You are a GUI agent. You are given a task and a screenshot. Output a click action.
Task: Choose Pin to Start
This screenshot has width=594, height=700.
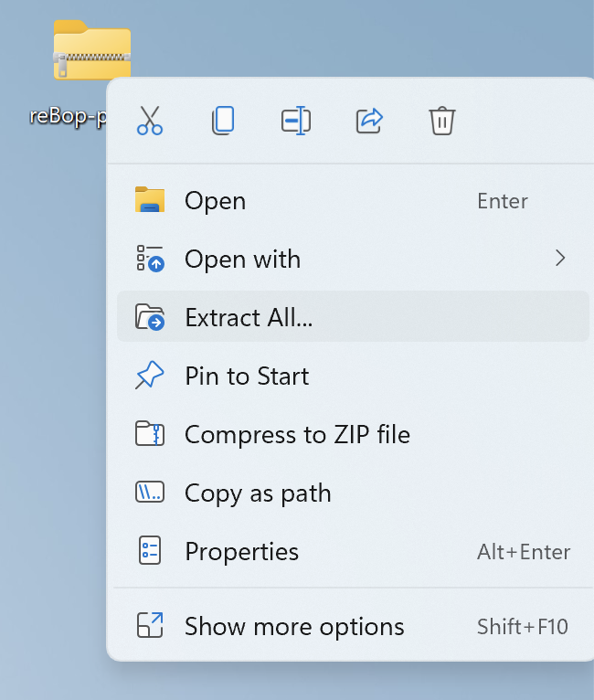pos(353,376)
